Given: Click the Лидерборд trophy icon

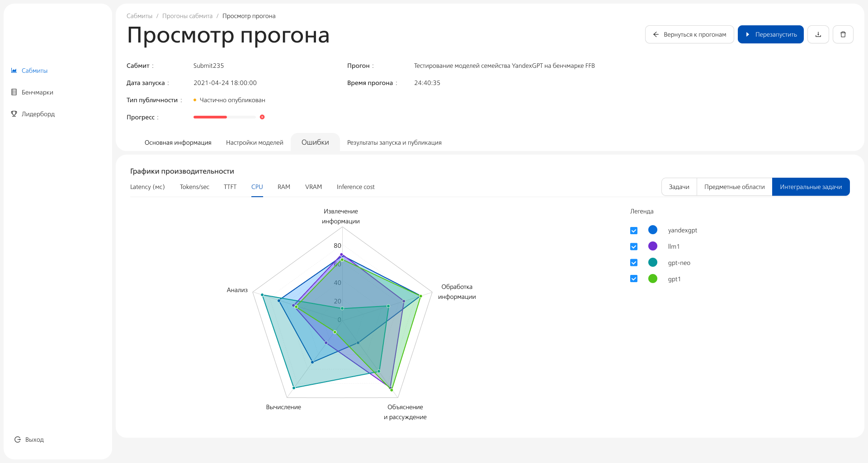Looking at the screenshot, I should point(14,114).
